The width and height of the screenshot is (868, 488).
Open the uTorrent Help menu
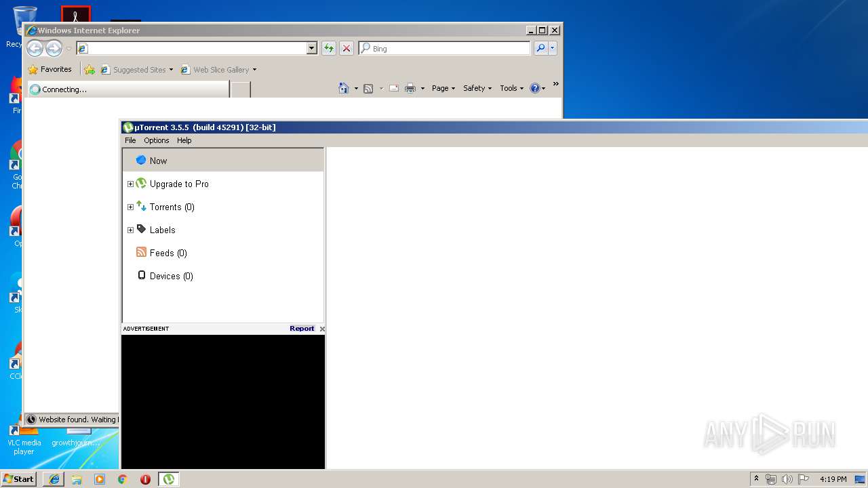184,140
